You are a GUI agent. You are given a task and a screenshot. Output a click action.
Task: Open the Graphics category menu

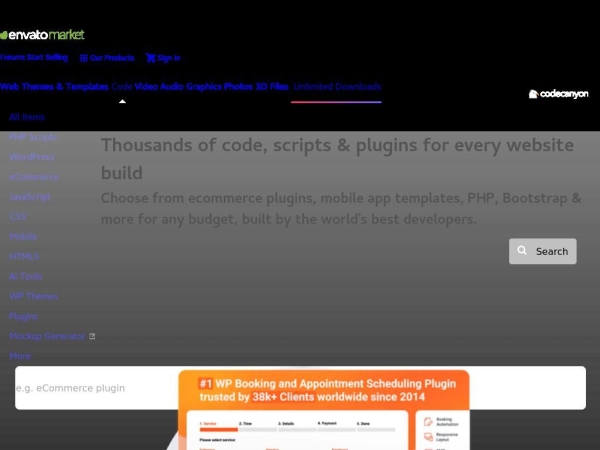tap(204, 86)
